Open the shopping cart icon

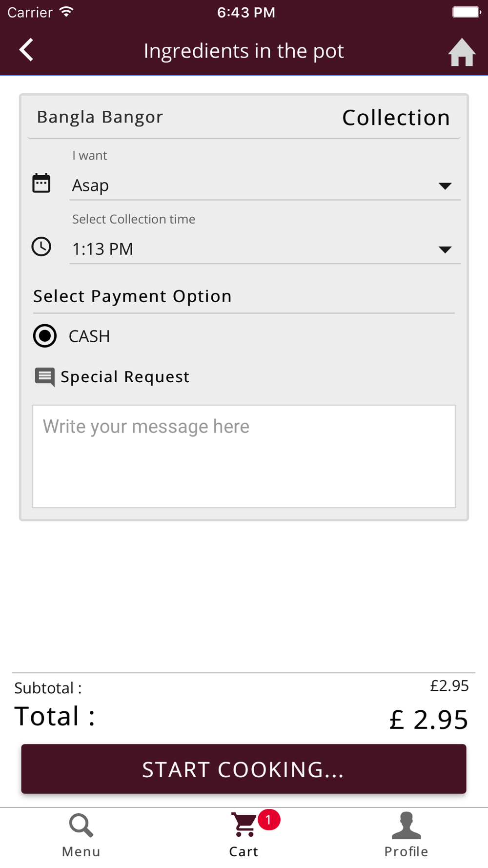244,825
